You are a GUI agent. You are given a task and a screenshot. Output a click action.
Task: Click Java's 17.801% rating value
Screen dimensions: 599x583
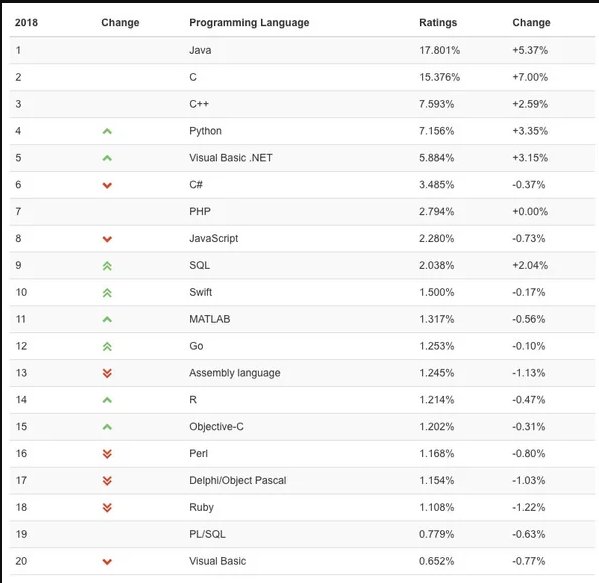pyautogui.click(x=439, y=50)
